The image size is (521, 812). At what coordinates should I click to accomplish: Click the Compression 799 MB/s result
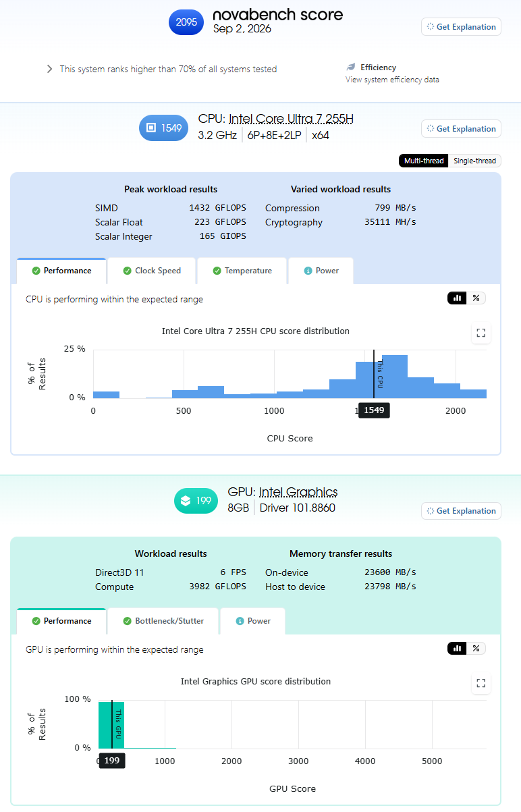[341, 208]
